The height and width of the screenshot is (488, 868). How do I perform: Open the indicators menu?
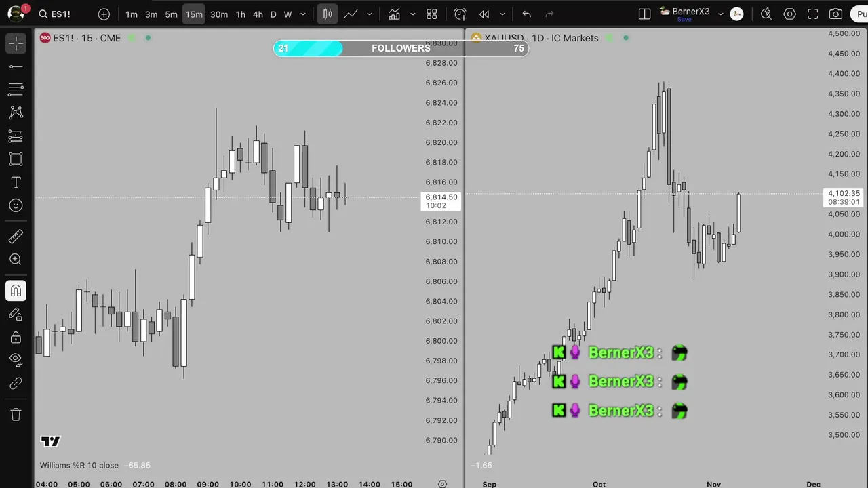click(394, 14)
